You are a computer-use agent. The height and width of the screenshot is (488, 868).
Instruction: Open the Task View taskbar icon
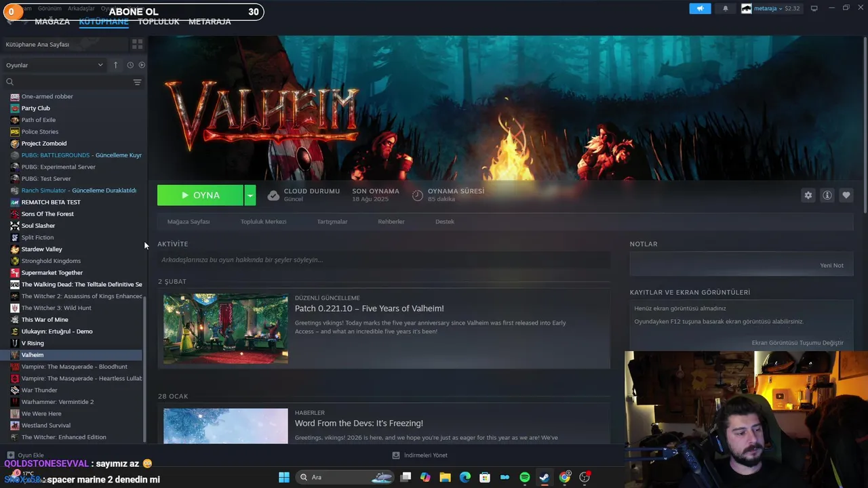(406, 477)
